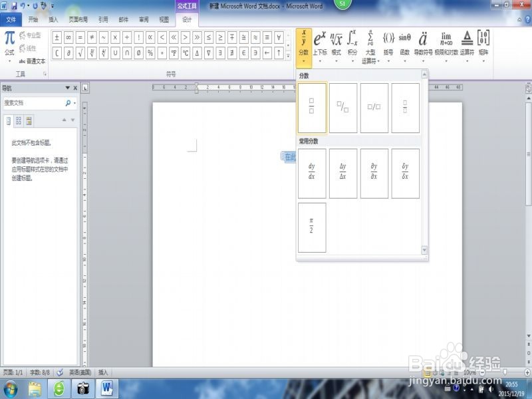Insert the proportional-to symbol
This screenshot has height=399, width=532.
(x=150, y=37)
